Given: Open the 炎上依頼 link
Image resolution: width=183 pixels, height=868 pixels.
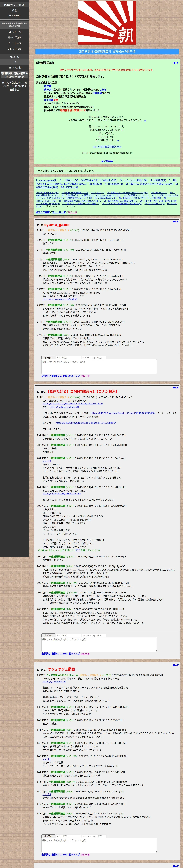Looking at the screenshot, I should click(48, 100).
